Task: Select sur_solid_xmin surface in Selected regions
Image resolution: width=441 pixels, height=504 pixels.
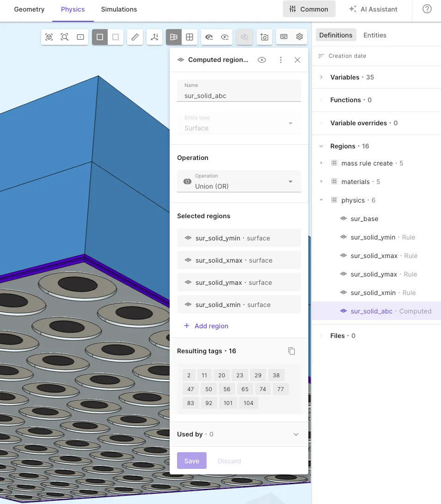Action: [x=239, y=304]
